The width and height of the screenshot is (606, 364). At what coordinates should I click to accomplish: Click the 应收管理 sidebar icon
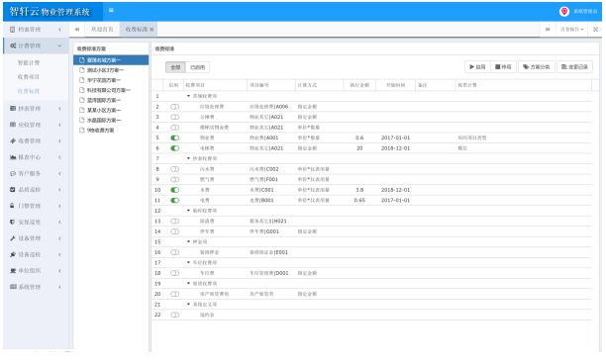(x=13, y=125)
